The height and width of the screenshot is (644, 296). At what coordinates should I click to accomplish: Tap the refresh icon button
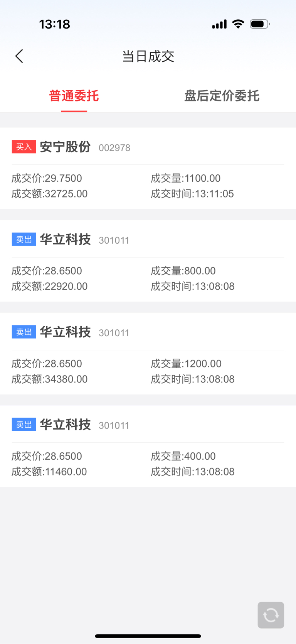(x=271, y=615)
